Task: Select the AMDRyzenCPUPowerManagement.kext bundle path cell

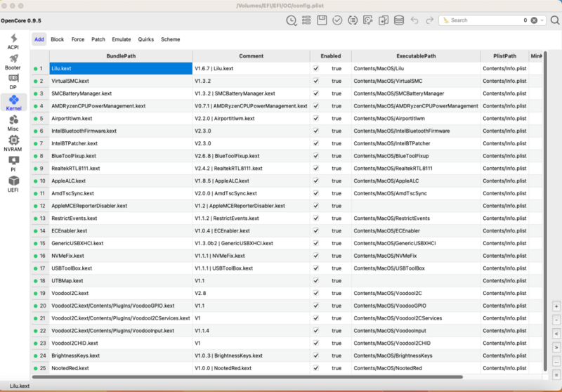Action: pos(121,106)
